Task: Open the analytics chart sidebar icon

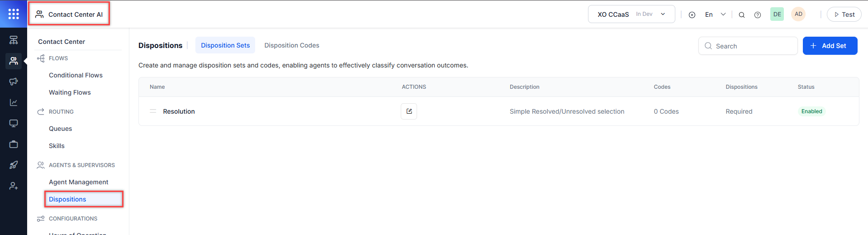Action: pyautogui.click(x=14, y=102)
